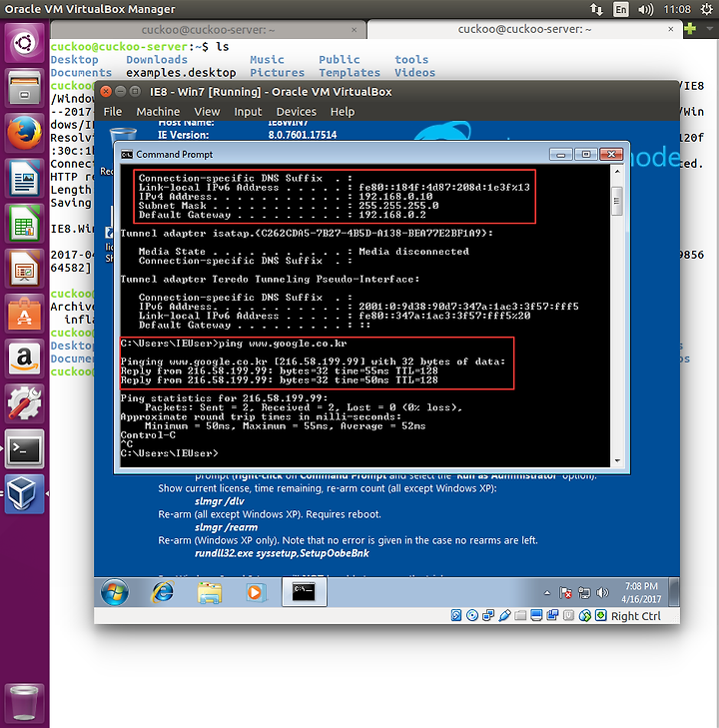The height and width of the screenshot is (728, 719).
Task: Maximize the Command Prompt window
Action: click(586, 154)
